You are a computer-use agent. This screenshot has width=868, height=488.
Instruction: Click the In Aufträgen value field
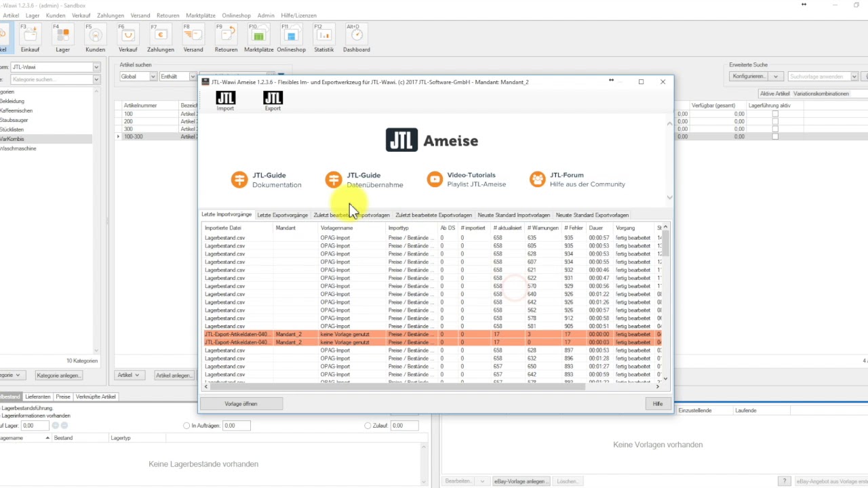click(235, 426)
